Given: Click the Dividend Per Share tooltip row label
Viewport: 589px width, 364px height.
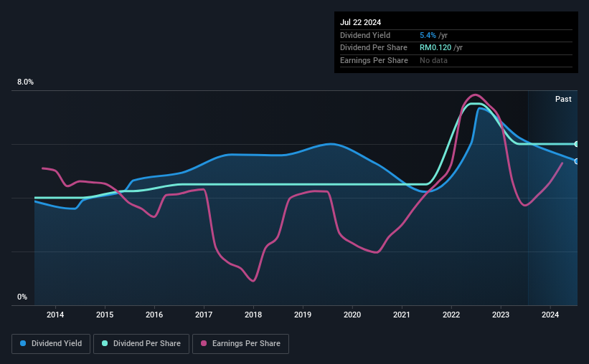Looking at the screenshot, I should 373,48.
